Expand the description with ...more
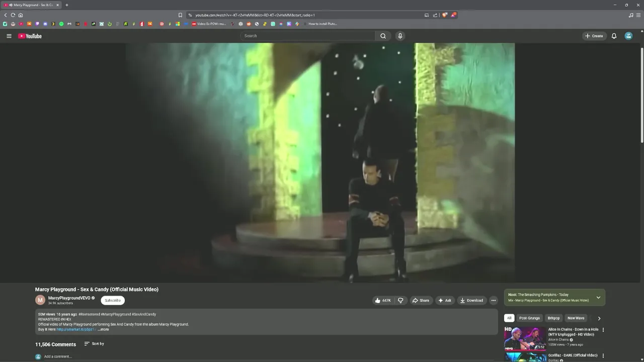The width and height of the screenshot is (644, 362). [x=103, y=329]
